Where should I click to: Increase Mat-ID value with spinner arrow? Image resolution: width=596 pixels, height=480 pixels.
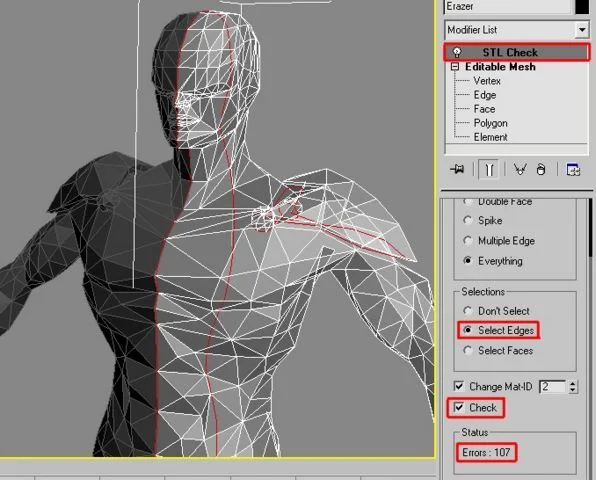(573, 383)
